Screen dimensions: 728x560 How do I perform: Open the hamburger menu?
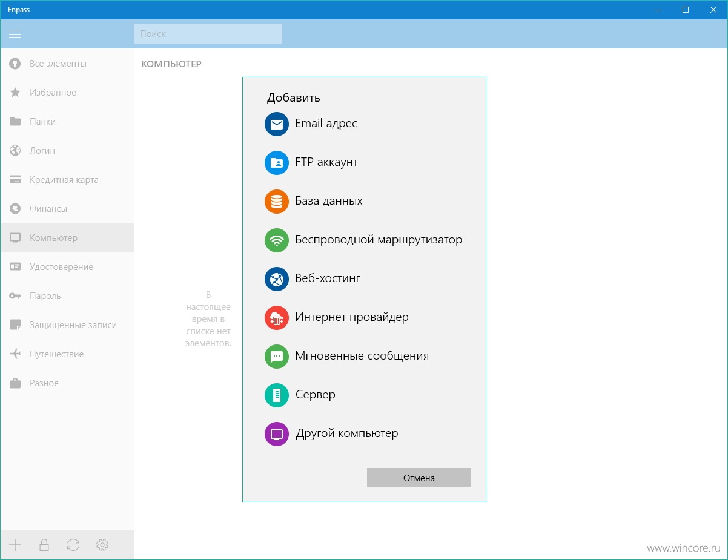pyautogui.click(x=15, y=34)
